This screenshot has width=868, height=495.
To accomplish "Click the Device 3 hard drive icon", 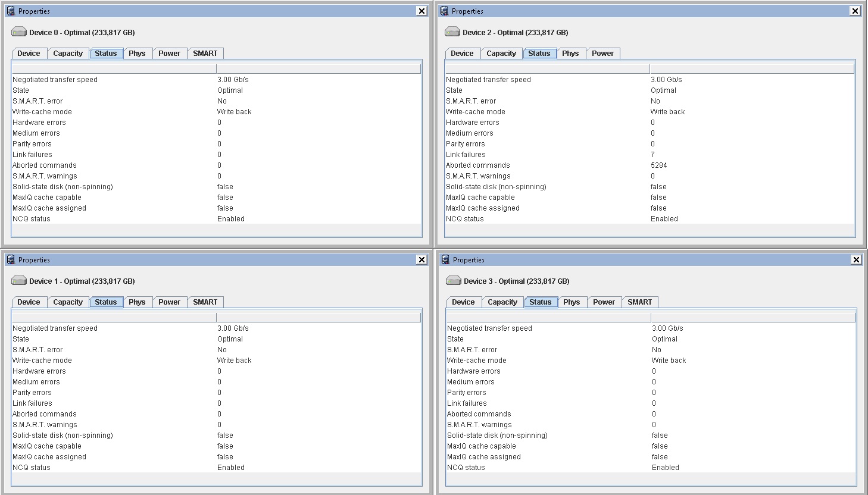I will 454,281.
